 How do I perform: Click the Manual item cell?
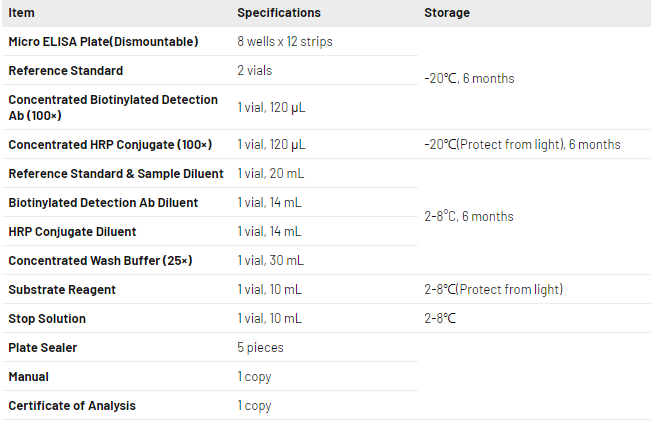click(28, 377)
